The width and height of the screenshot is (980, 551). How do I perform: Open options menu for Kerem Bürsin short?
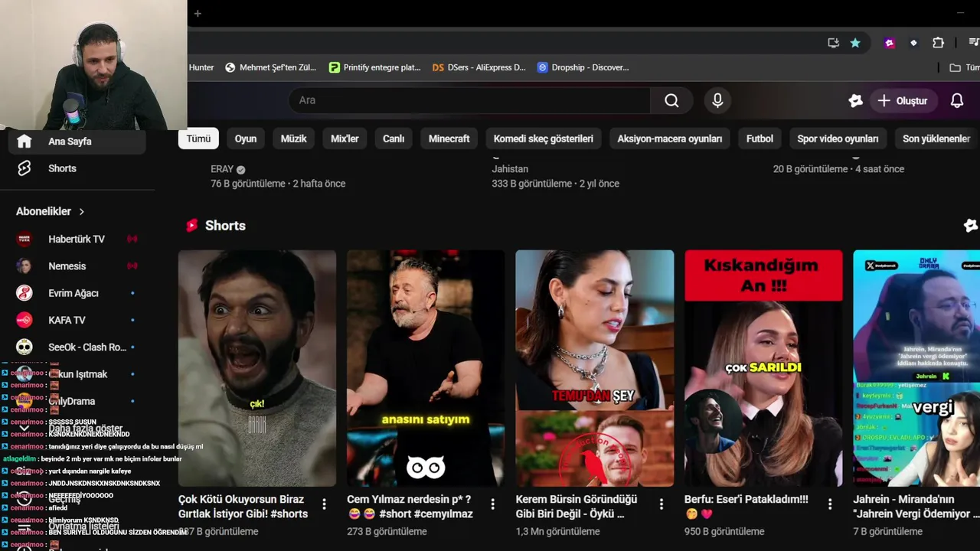tap(661, 504)
